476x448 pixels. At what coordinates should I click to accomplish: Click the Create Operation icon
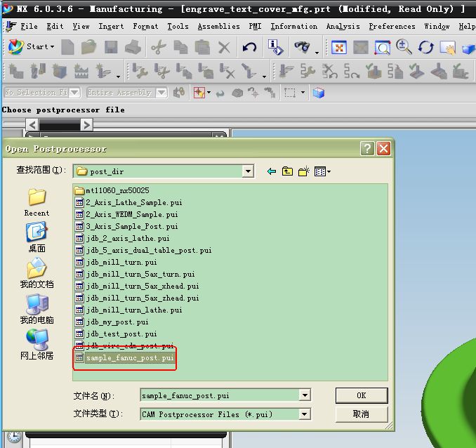click(x=103, y=71)
